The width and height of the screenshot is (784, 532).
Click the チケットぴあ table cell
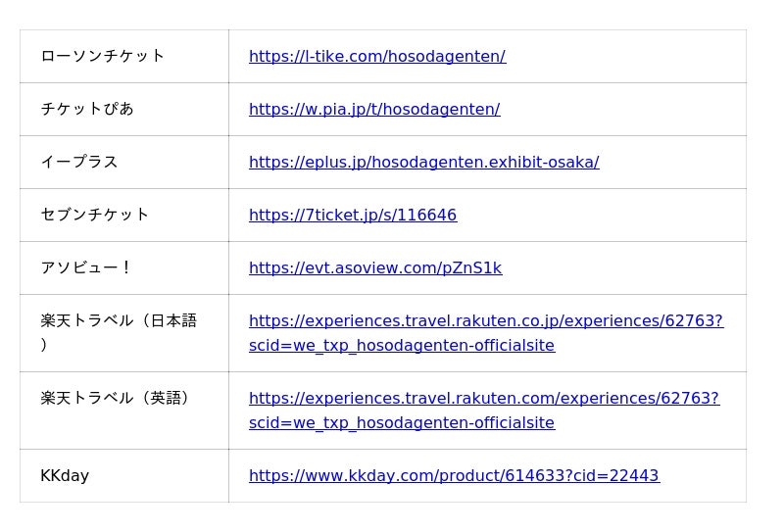124,109
